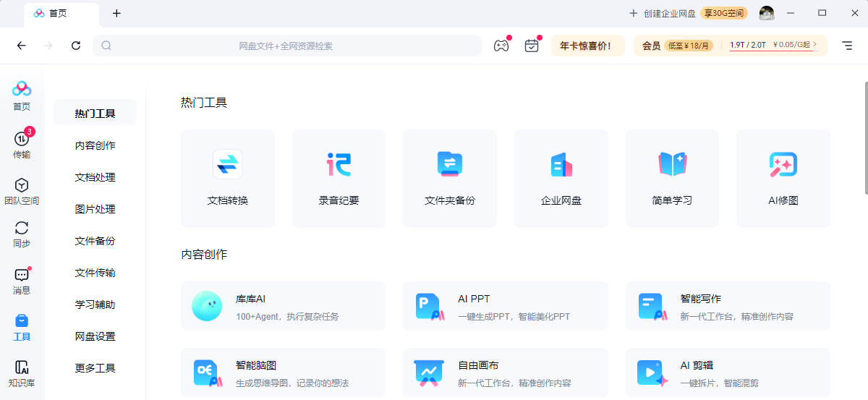Viewport: 868px width, 400px height.
Task: Click the 会员 membership button
Action: (652, 46)
